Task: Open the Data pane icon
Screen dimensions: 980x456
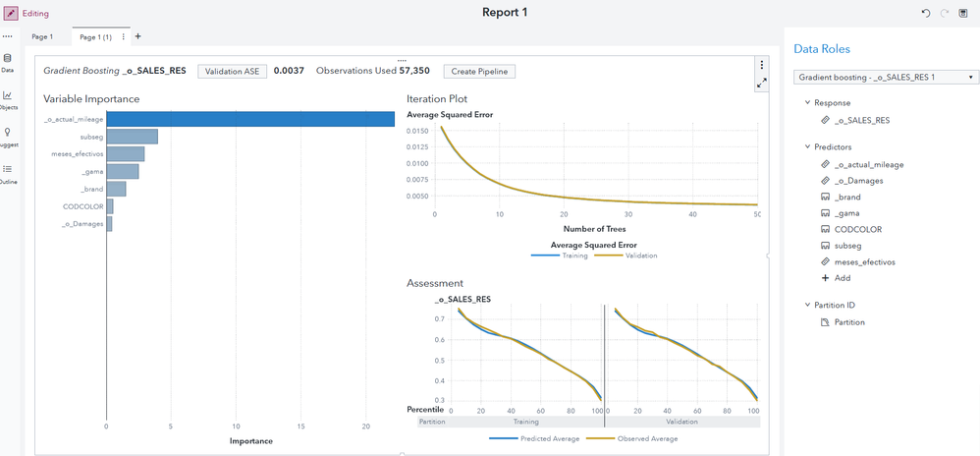Action: pos(8,62)
